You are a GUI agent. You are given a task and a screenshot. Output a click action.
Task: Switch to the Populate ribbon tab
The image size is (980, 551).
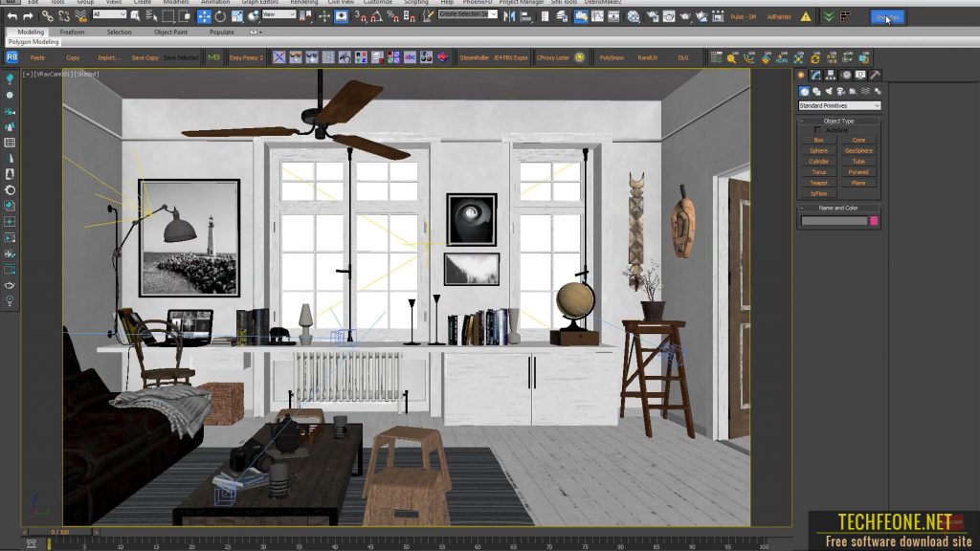(222, 32)
